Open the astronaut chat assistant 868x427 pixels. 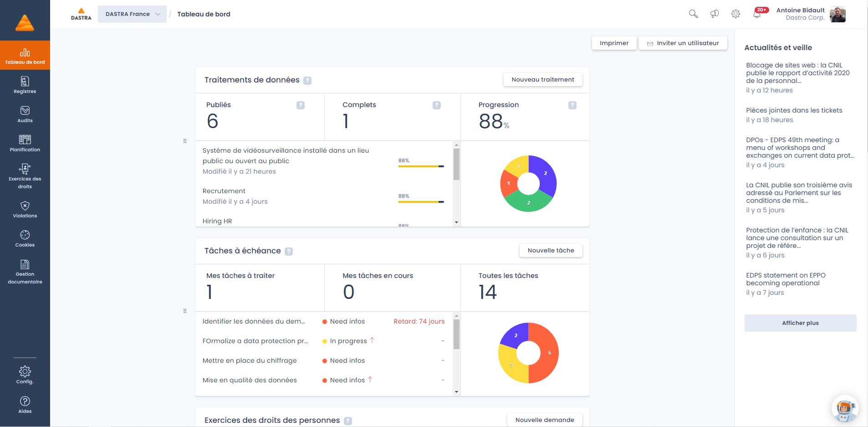(845, 409)
